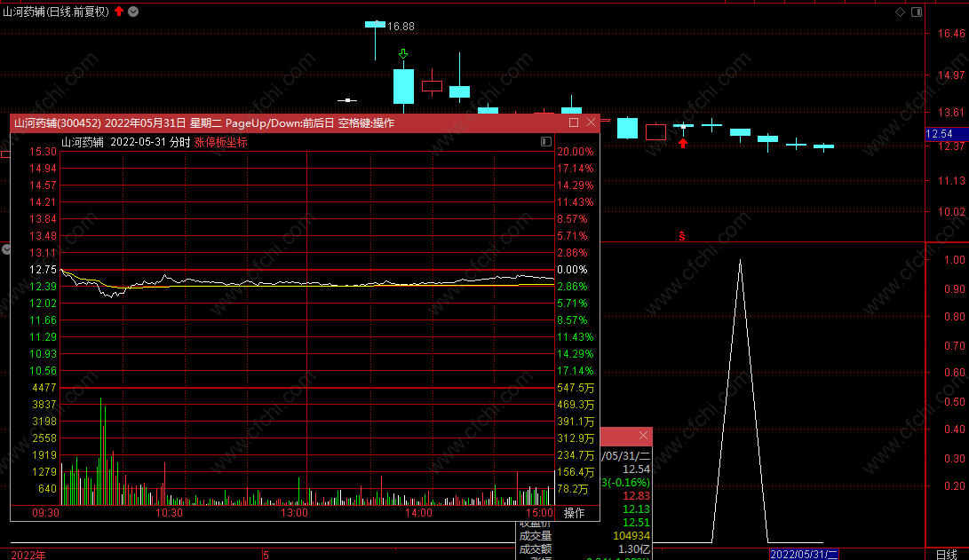Click the red up-arrow beside 山河药辅 title

coord(119,12)
